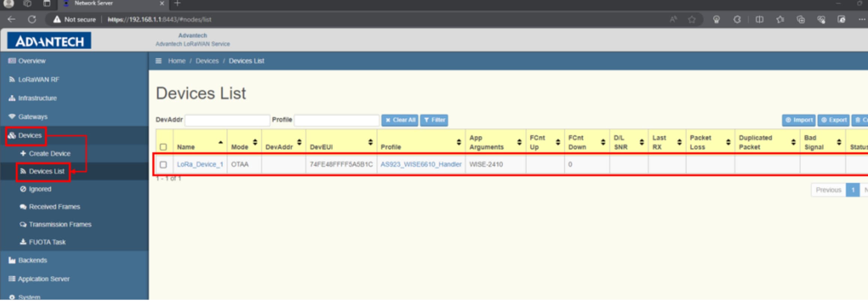868x302 pixels.
Task: Click the Export button
Action: (x=833, y=120)
